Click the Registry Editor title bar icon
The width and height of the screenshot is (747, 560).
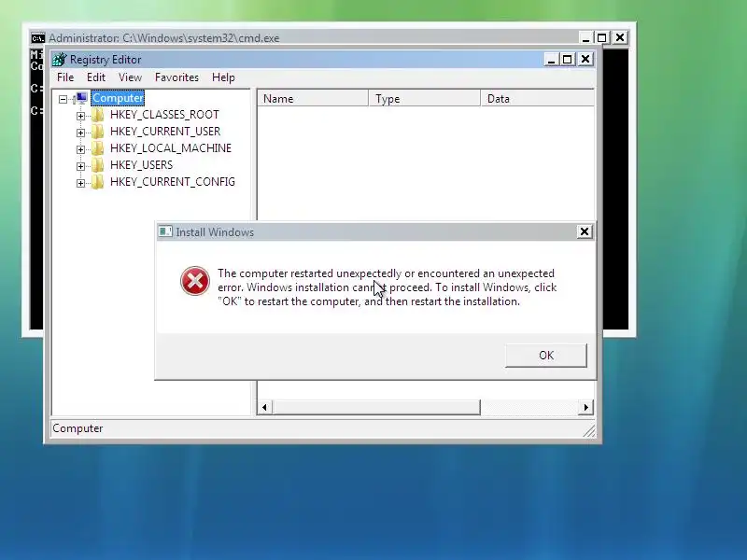point(60,60)
